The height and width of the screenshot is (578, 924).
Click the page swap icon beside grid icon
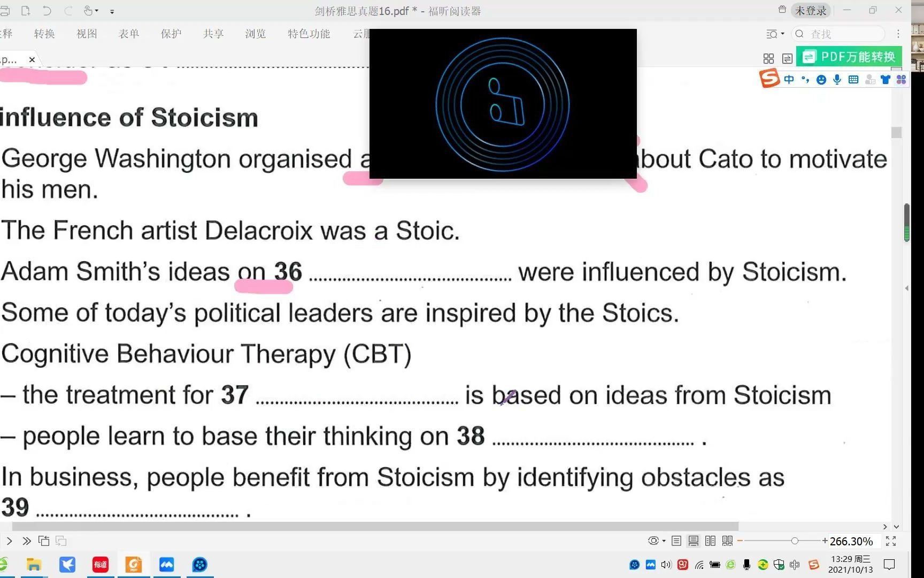787,58
